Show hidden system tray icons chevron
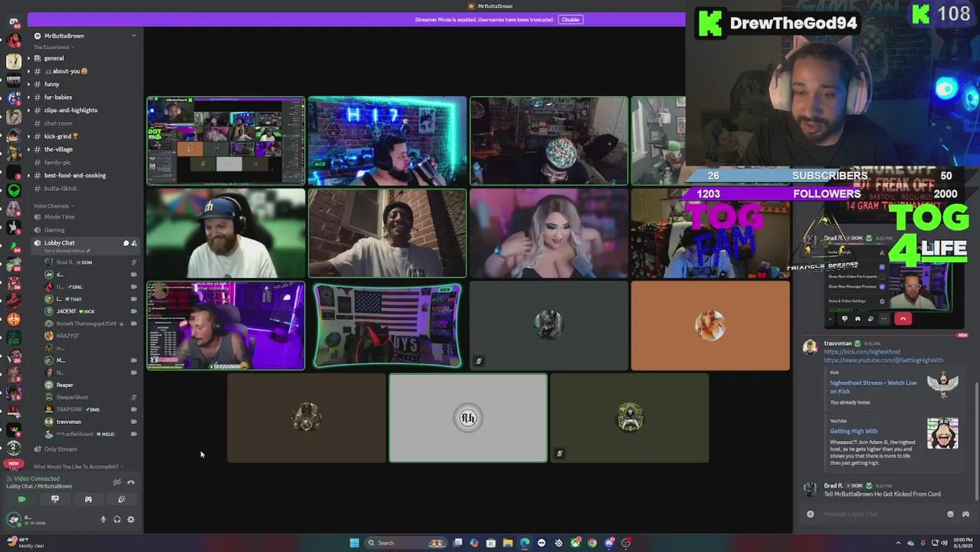 coord(900,543)
